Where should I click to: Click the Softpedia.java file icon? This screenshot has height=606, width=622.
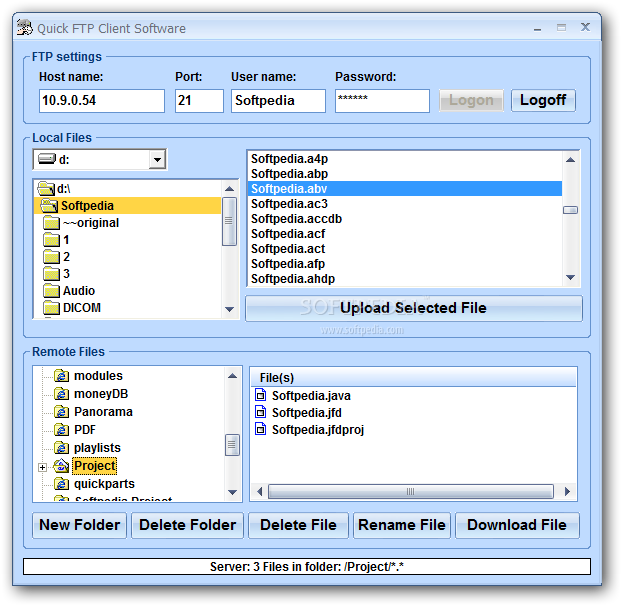261,395
